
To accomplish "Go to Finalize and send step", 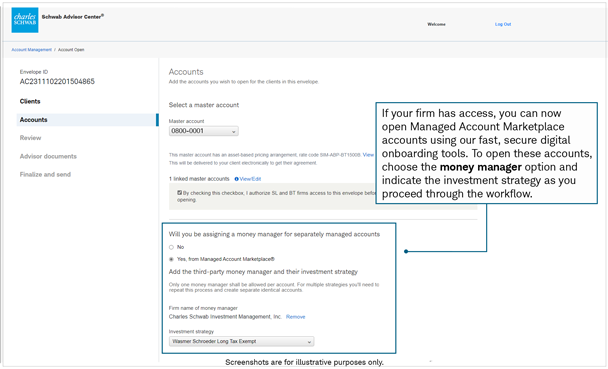I will (45, 174).
